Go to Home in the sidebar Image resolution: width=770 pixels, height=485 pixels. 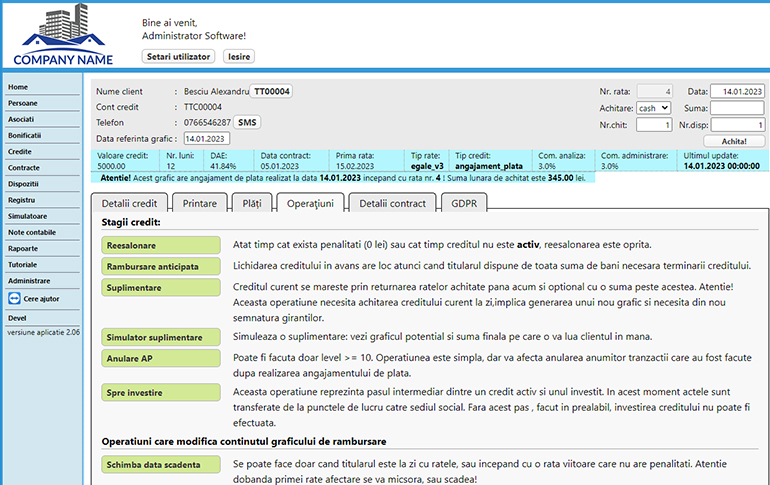coord(18,87)
